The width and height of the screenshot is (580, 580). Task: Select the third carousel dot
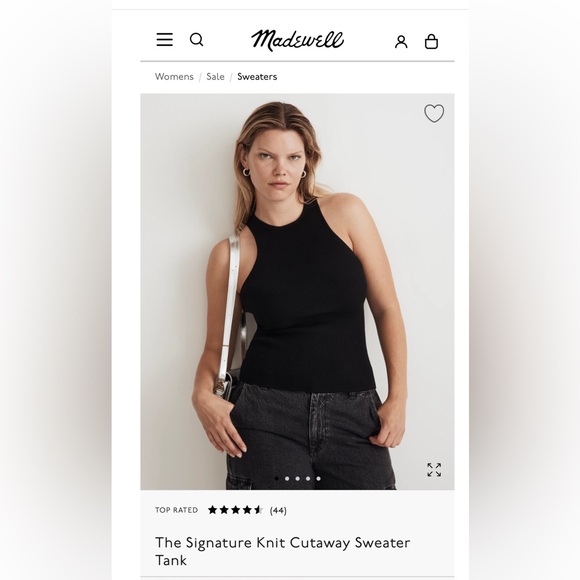[x=297, y=479]
